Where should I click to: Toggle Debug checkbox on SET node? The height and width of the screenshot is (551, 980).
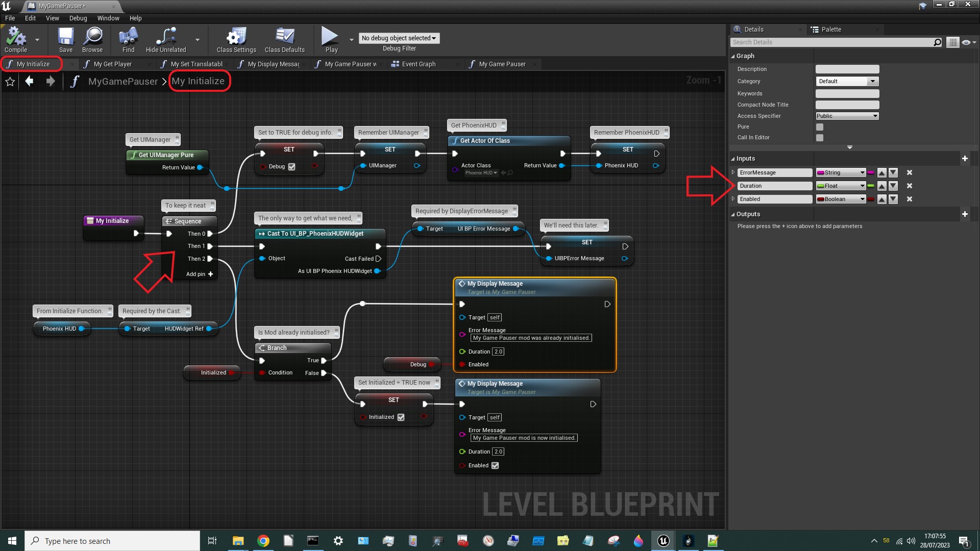tap(291, 167)
